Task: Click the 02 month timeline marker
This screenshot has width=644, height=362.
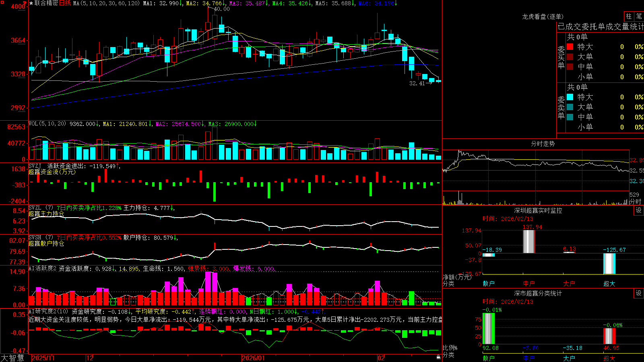Action: (x=381, y=358)
